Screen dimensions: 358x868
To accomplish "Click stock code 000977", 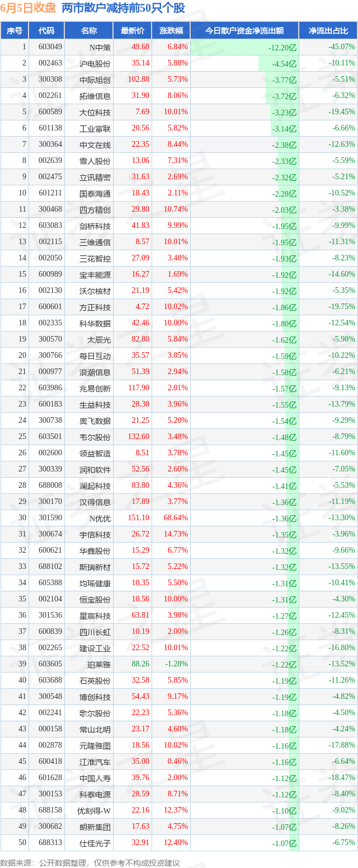I will pyautogui.click(x=50, y=372).
